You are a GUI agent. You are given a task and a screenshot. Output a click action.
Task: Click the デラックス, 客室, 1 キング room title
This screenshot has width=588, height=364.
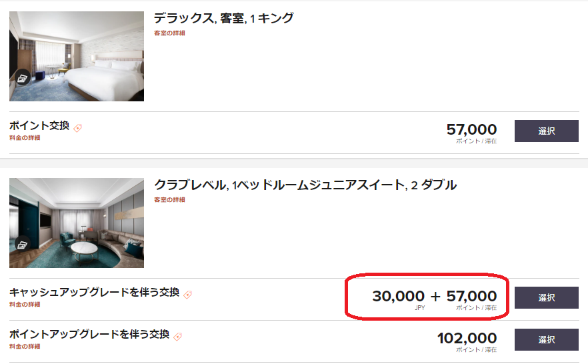coord(223,19)
